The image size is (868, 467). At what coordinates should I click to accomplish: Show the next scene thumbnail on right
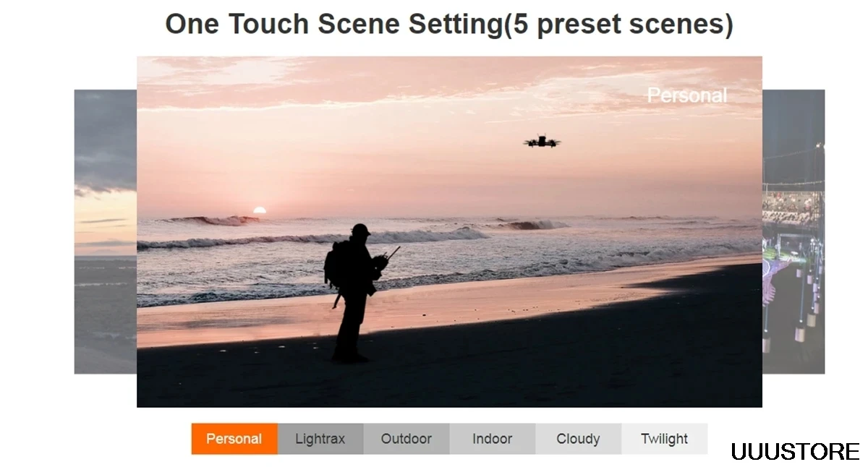point(793,231)
